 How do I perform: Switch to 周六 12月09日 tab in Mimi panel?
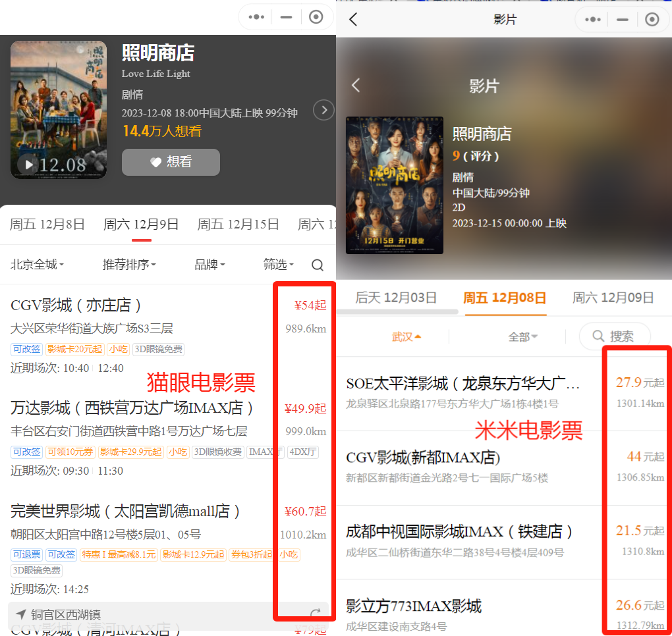[x=613, y=298]
